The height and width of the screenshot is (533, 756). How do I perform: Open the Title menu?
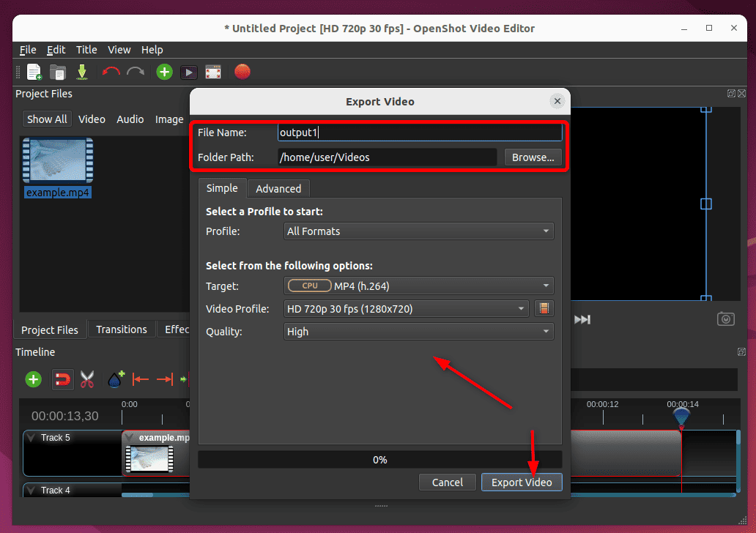(x=86, y=50)
